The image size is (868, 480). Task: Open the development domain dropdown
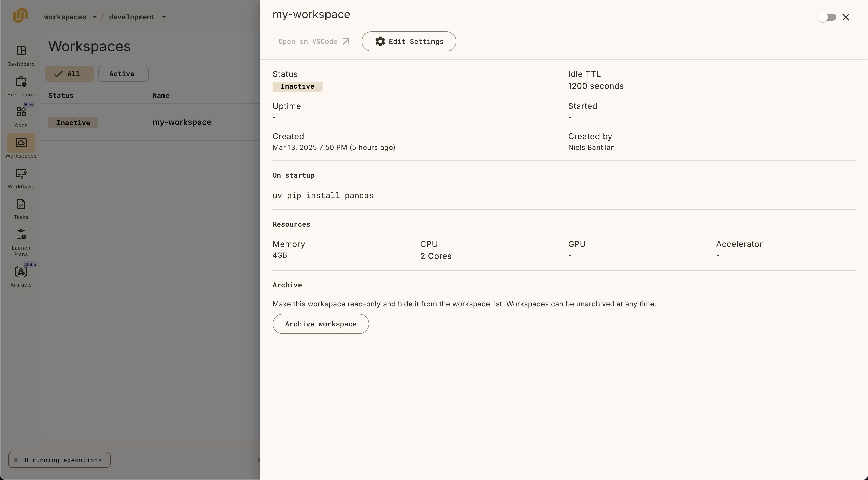coord(137,17)
